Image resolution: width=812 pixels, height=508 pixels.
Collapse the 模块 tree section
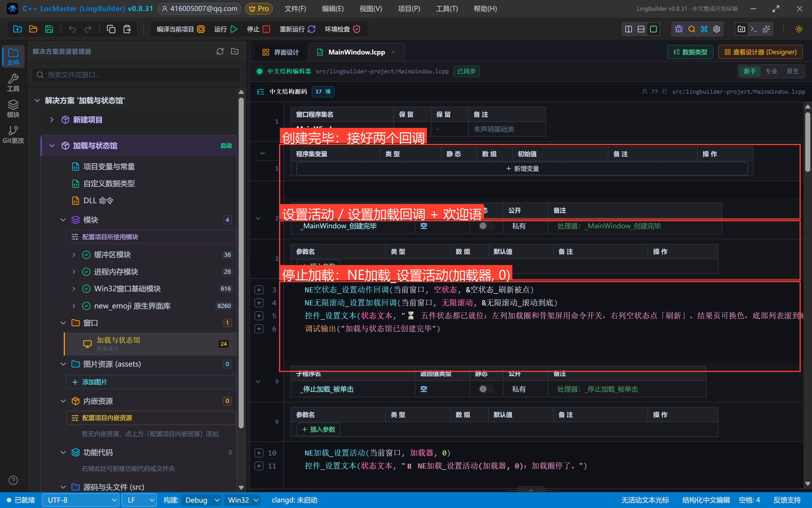[x=63, y=220]
